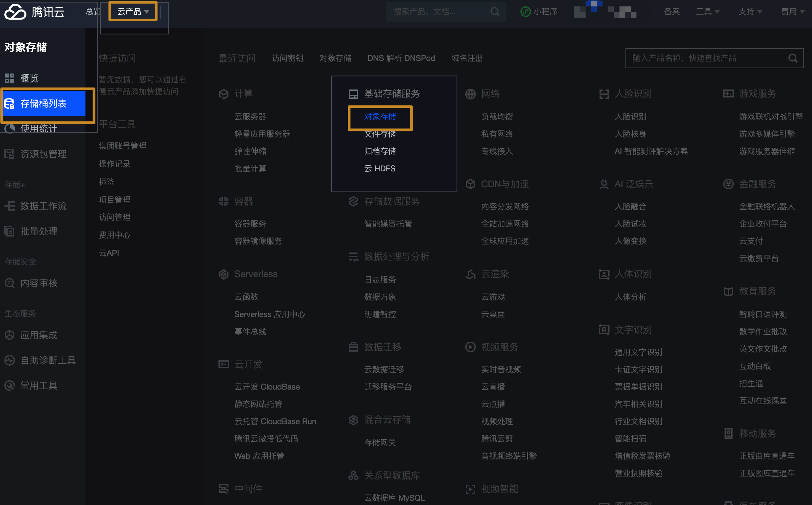Click the 云服务器 product link
The height and width of the screenshot is (505, 812).
pyautogui.click(x=250, y=117)
